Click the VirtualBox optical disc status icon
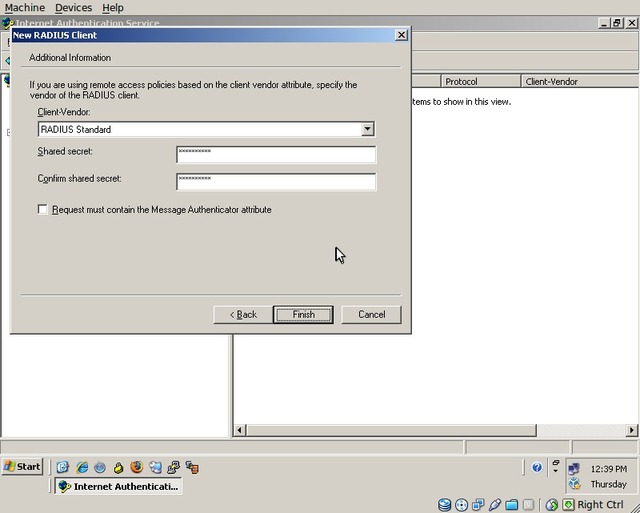The width and height of the screenshot is (640, 513). pyautogui.click(x=462, y=505)
